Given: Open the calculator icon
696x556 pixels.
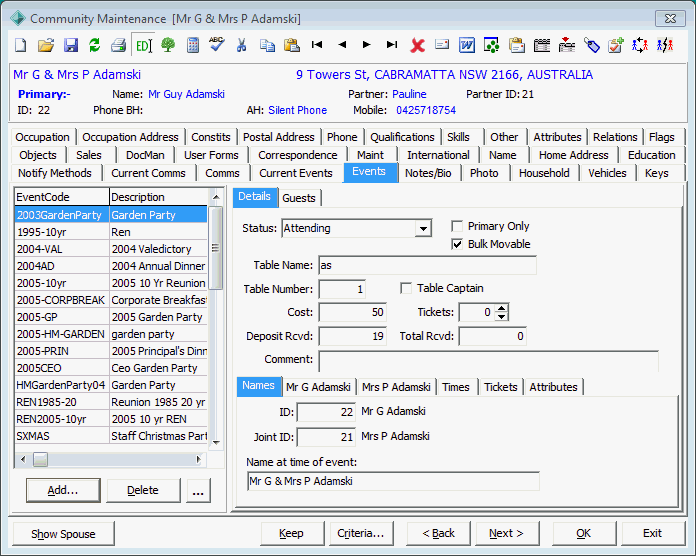Looking at the screenshot, I should pos(193,45).
